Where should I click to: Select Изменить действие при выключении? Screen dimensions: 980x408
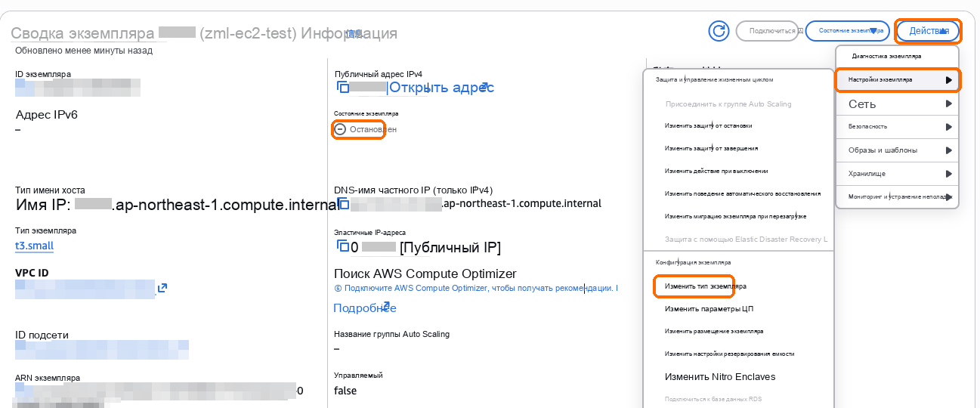point(716,172)
